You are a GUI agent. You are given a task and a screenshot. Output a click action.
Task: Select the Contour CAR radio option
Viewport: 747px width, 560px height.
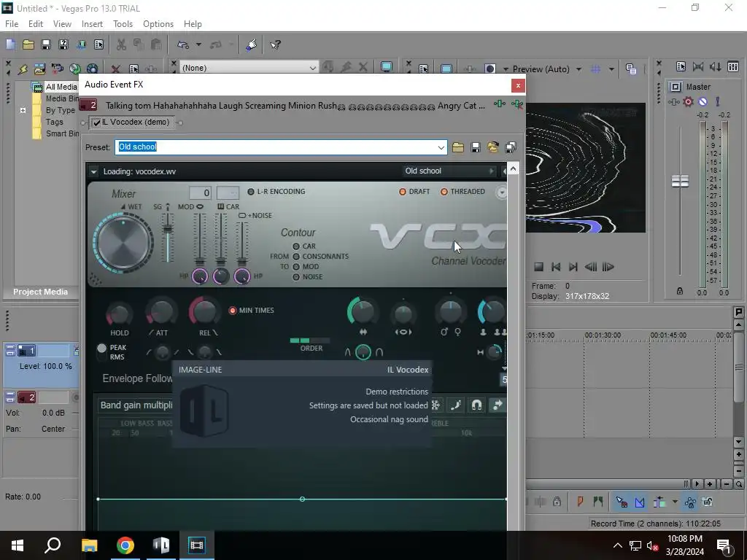[296, 246]
